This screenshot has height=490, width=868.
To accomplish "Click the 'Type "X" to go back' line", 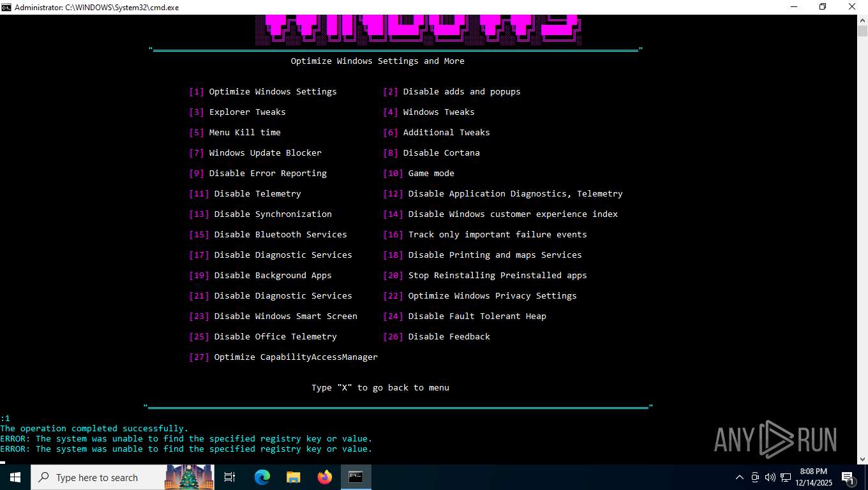I will pos(380,388).
